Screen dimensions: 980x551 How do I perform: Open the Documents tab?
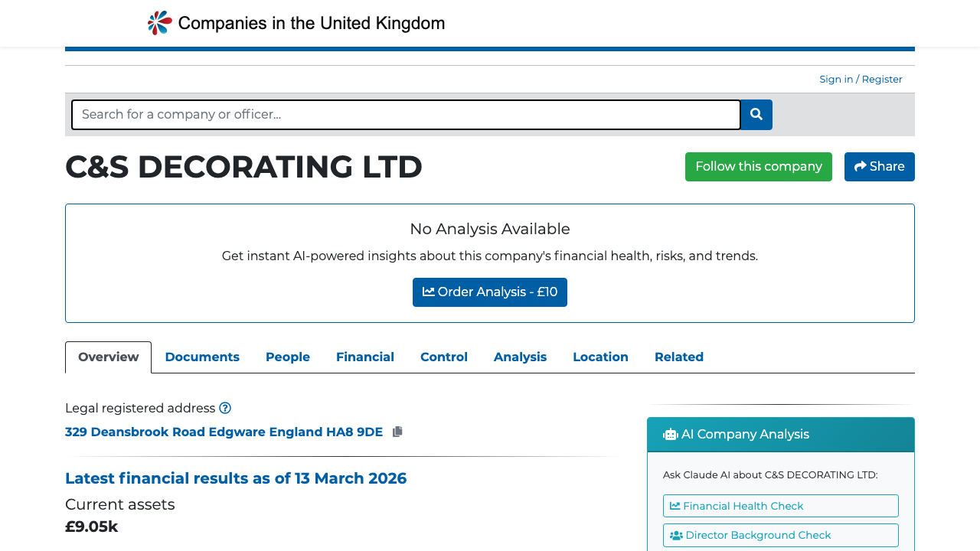pyautogui.click(x=202, y=357)
